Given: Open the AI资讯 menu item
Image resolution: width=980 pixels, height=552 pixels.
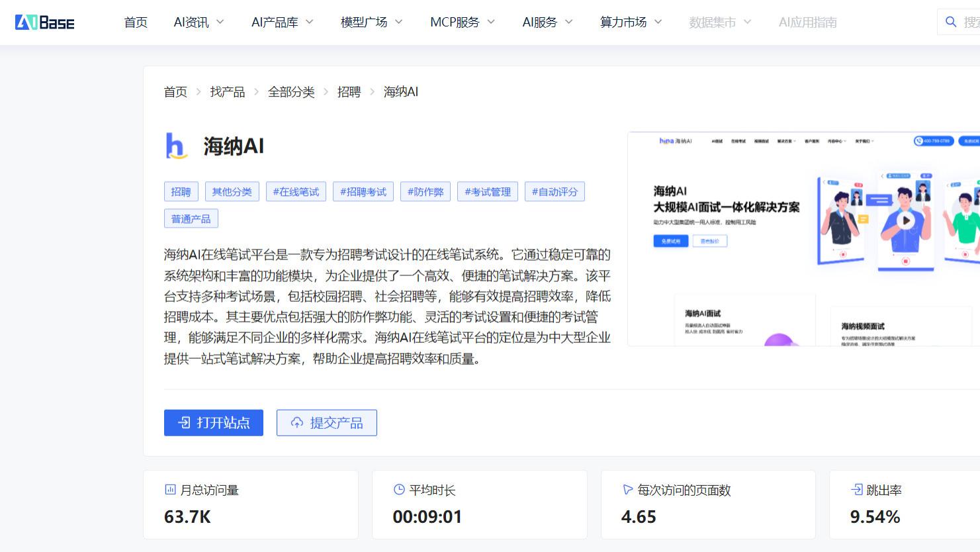Looking at the screenshot, I should 191,23.
